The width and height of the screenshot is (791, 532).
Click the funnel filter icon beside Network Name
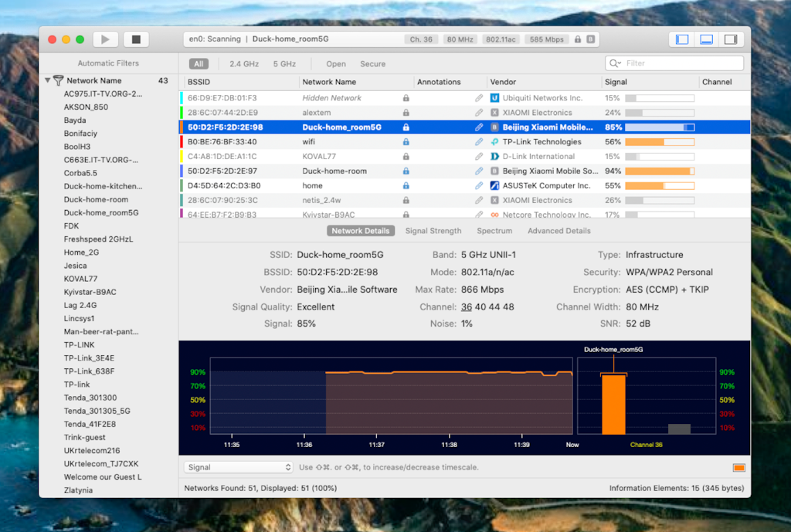click(58, 80)
